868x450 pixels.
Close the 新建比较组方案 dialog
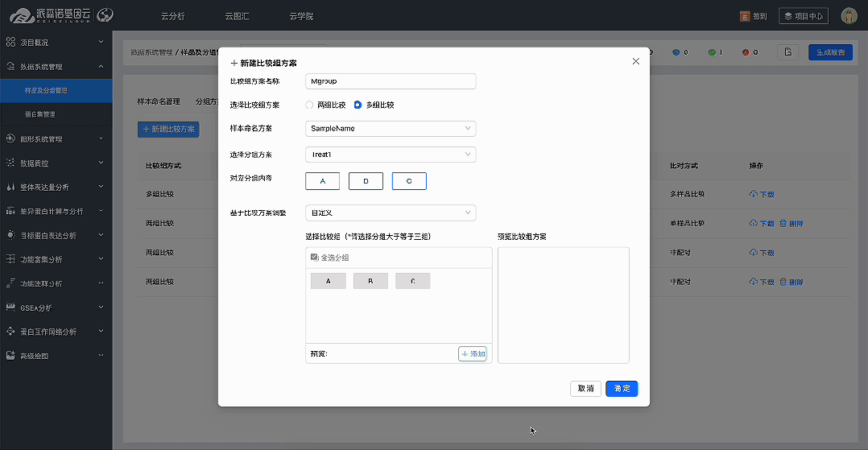tap(635, 61)
